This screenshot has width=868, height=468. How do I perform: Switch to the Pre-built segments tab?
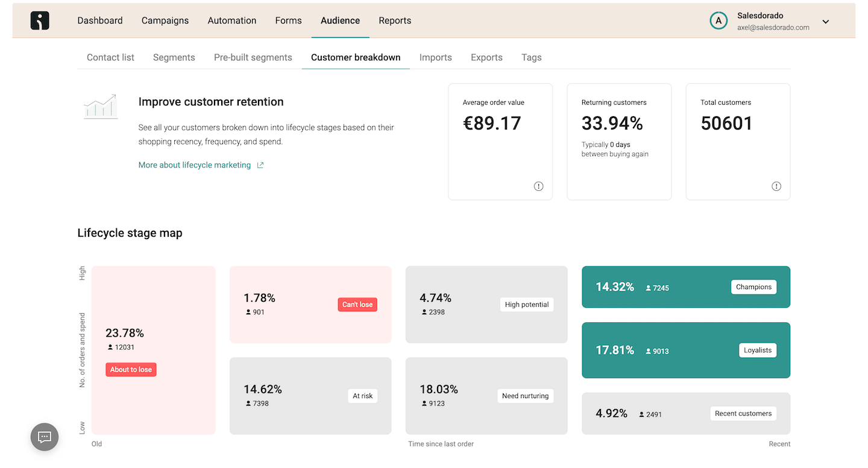coord(253,57)
